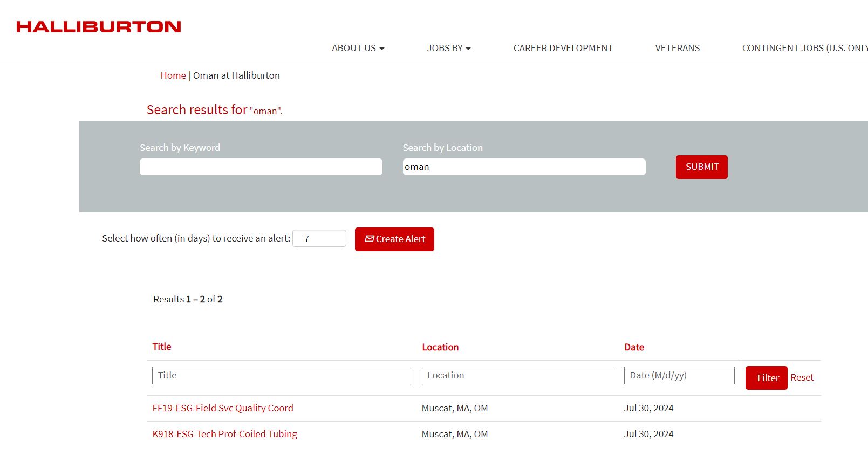Edit the alert frequency days field

pos(319,238)
